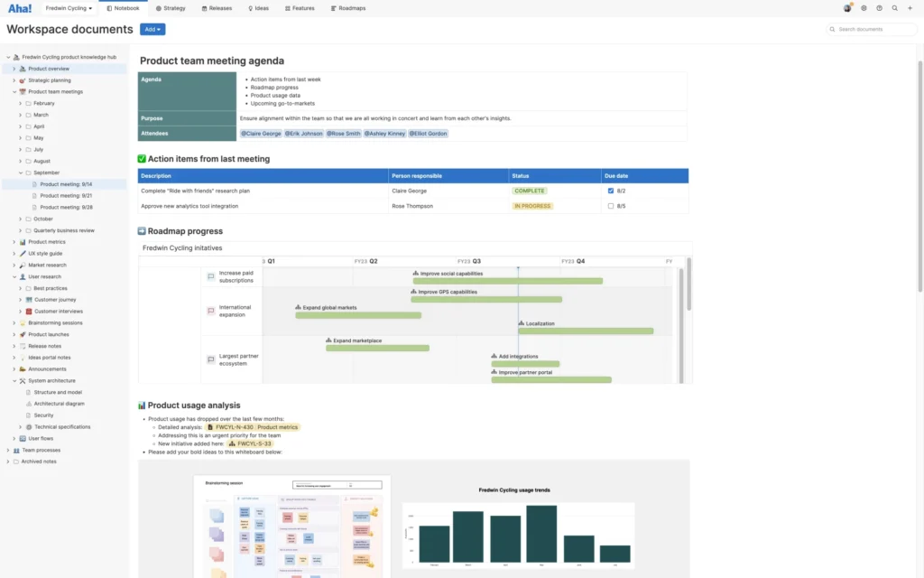This screenshot has height=578, width=924.
Task: Click Team processes people icon
Action: coord(16,450)
